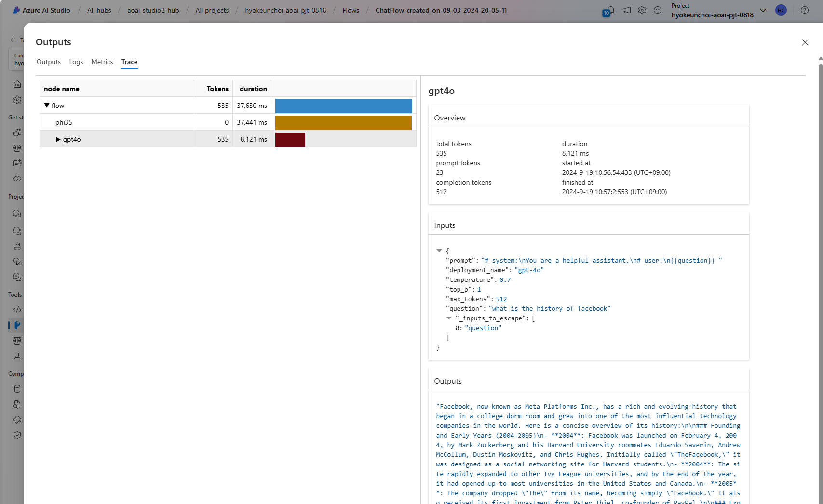
Task: Open the robot face icon in sidebar
Action: tap(17, 246)
